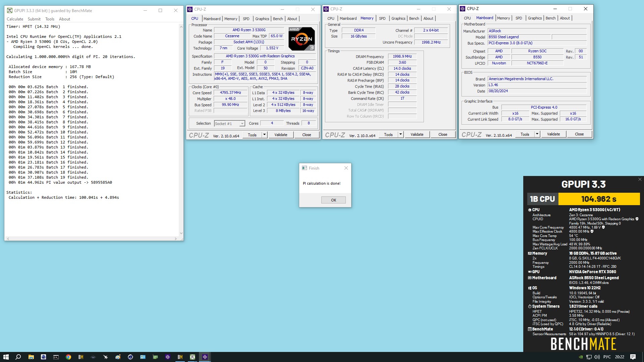This screenshot has width=644, height=362.
Task: Open NVIDIA tray icon in the system tray
Action: [x=581, y=357]
